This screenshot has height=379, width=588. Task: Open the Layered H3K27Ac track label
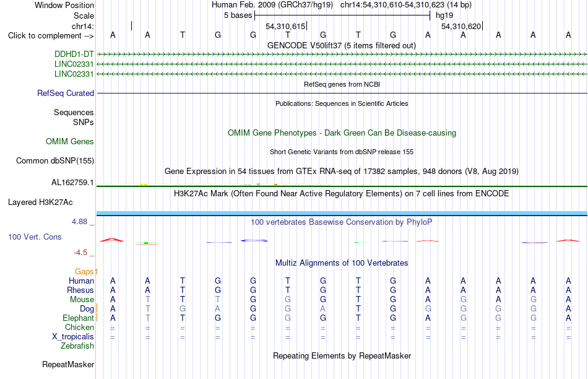tap(40, 203)
